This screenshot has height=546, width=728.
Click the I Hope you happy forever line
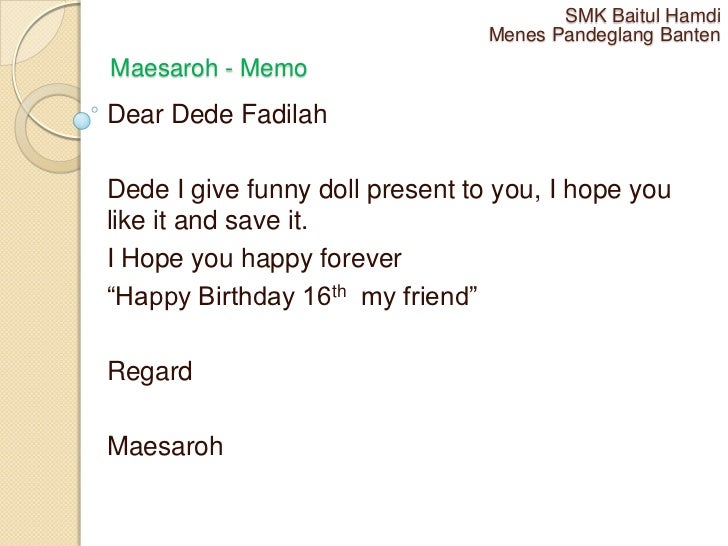click(254, 259)
